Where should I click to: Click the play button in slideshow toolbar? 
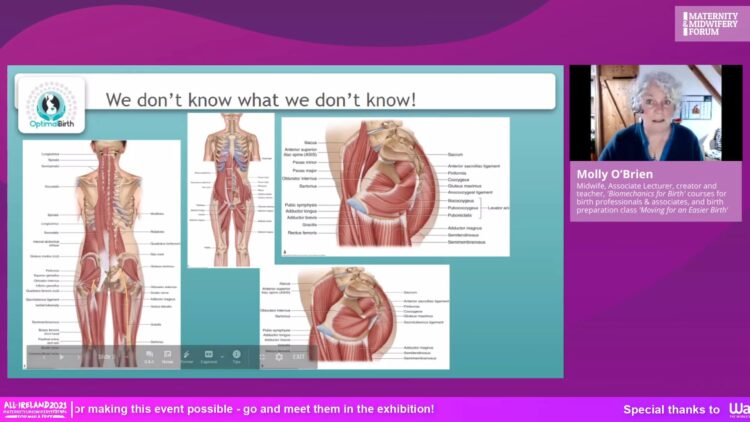61,357
